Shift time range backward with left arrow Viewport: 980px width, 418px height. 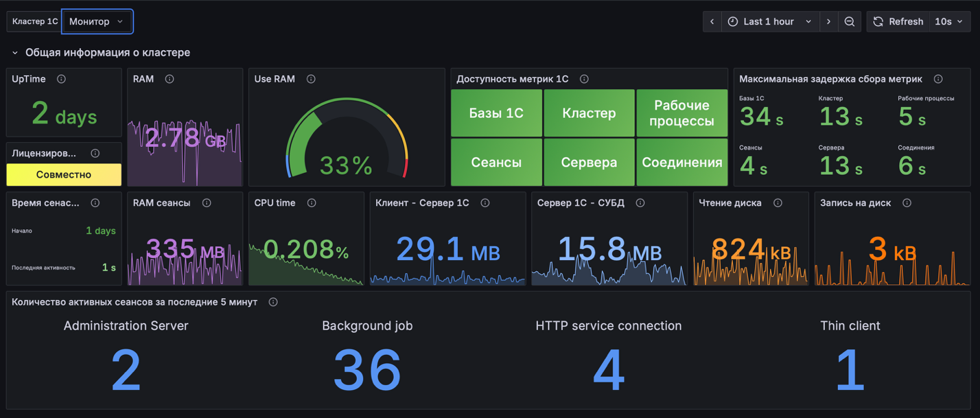712,21
